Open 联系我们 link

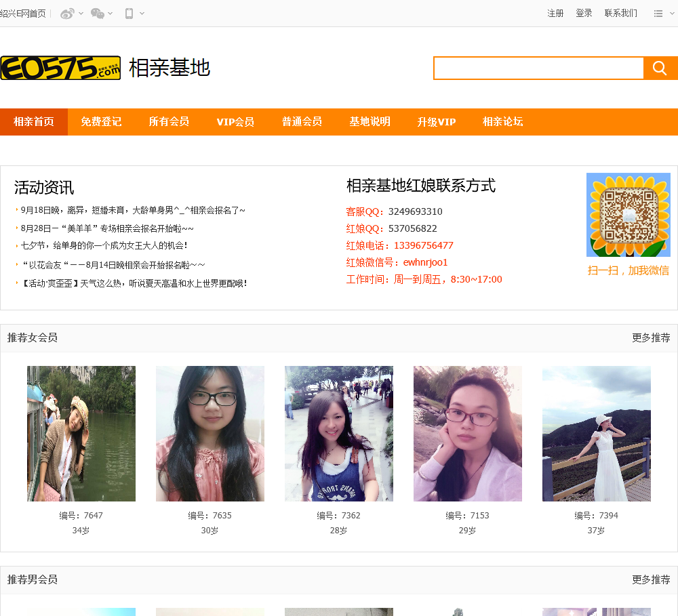point(621,14)
